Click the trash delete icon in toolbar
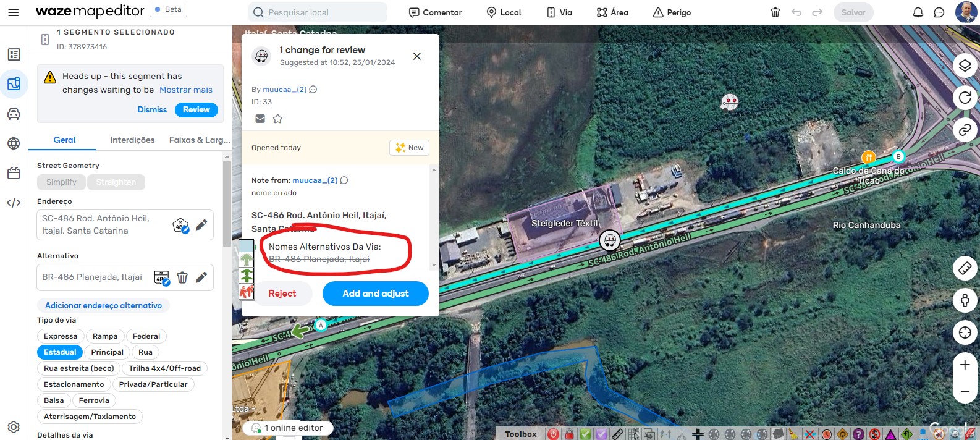Screen dimensions: 980x440 point(775,12)
